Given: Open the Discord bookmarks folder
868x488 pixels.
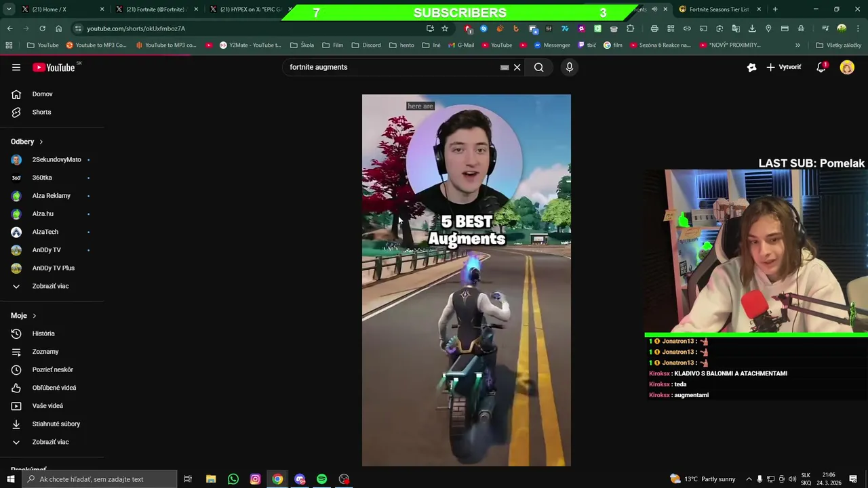Looking at the screenshot, I should click(x=366, y=45).
